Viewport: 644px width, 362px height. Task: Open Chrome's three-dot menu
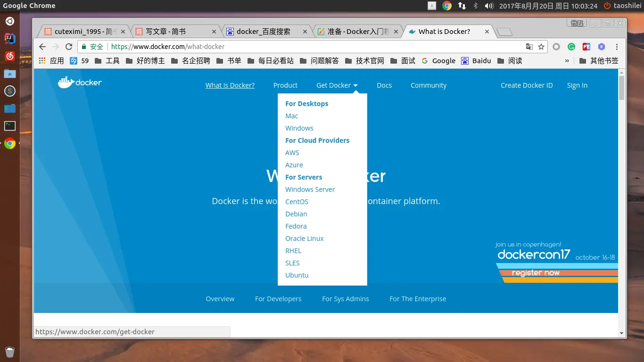tap(617, 47)
